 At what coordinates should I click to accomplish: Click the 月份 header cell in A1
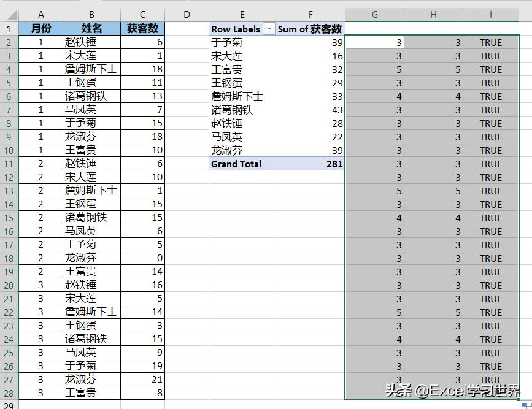(x=41, y=28)
